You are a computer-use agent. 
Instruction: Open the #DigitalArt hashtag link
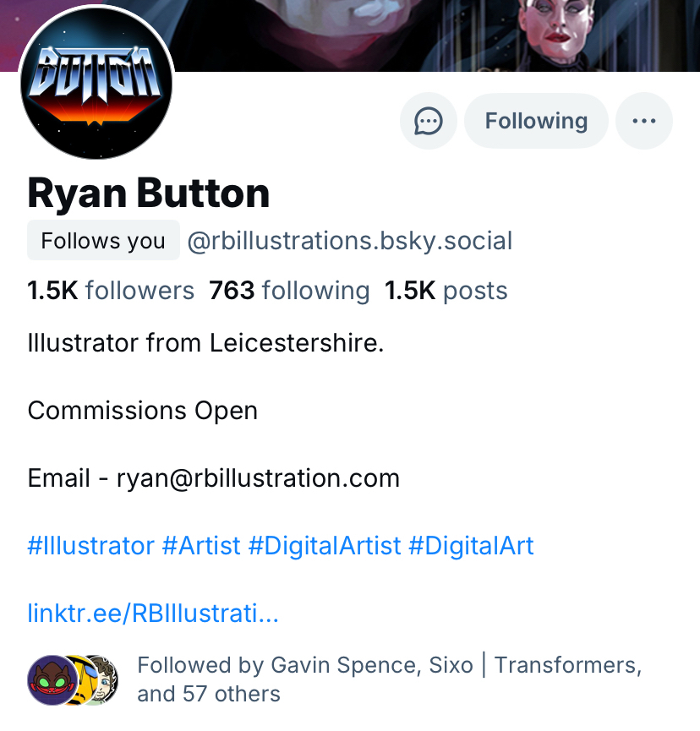(x=471, y=545)
